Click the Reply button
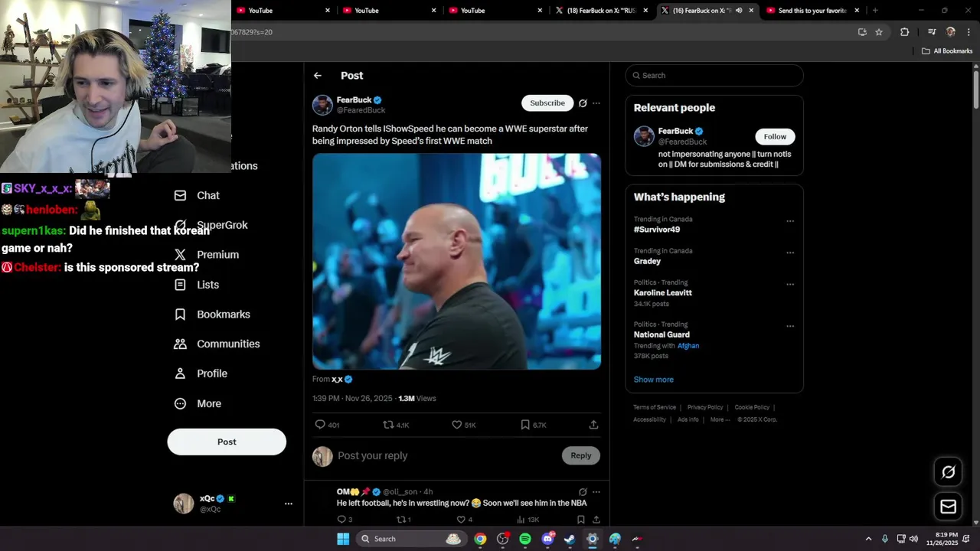The height and width of the screenshot is (551, 980). point(581,455)
